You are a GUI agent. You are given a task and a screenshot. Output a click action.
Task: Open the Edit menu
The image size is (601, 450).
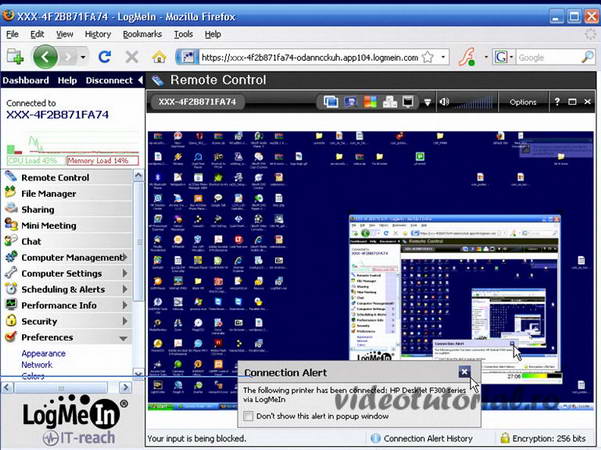[37, 34]
